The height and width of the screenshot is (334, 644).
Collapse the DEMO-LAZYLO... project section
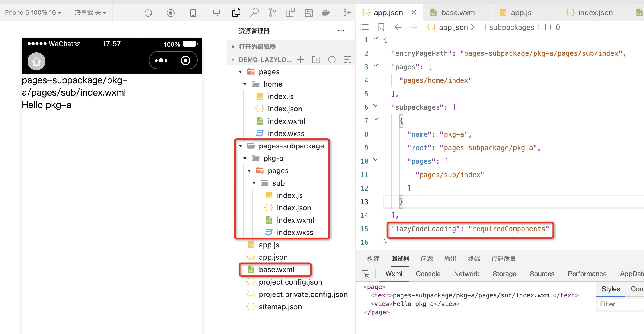[x=233, y=60]
